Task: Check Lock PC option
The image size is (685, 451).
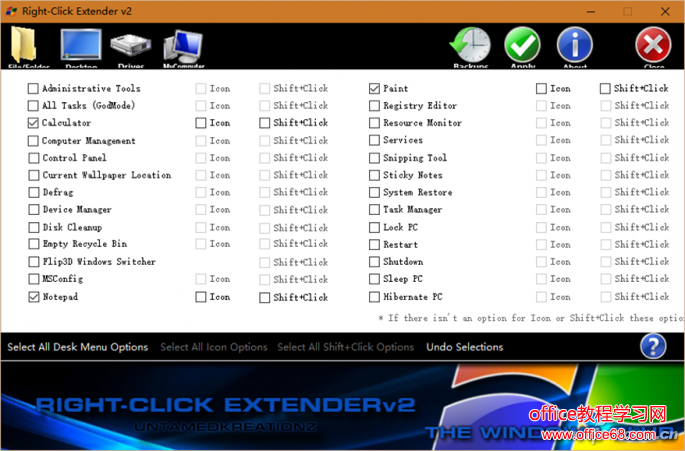Action: point(374,227)
